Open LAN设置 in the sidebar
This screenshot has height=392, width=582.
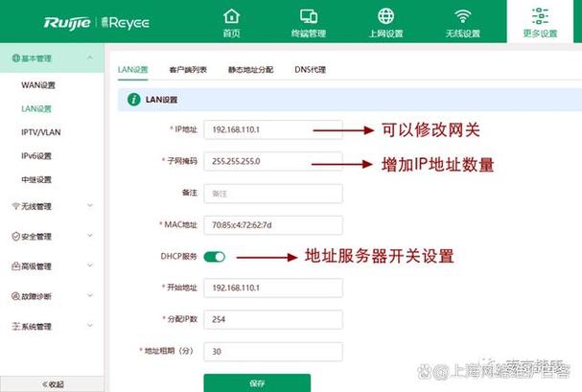pyautogui.click(x=36, y=108)
